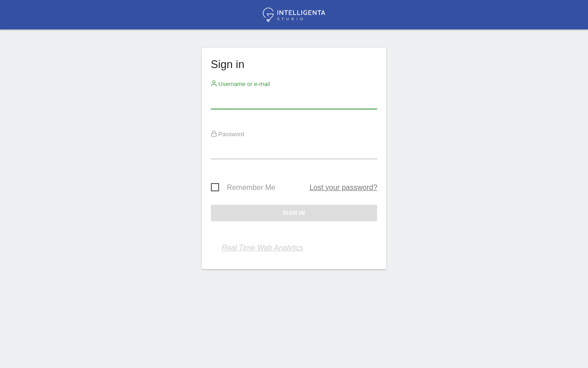The height and width of the screenshot is (368, 588).
Task: Click the STUDIO text under the wordmark
Action: click(290, 19)
